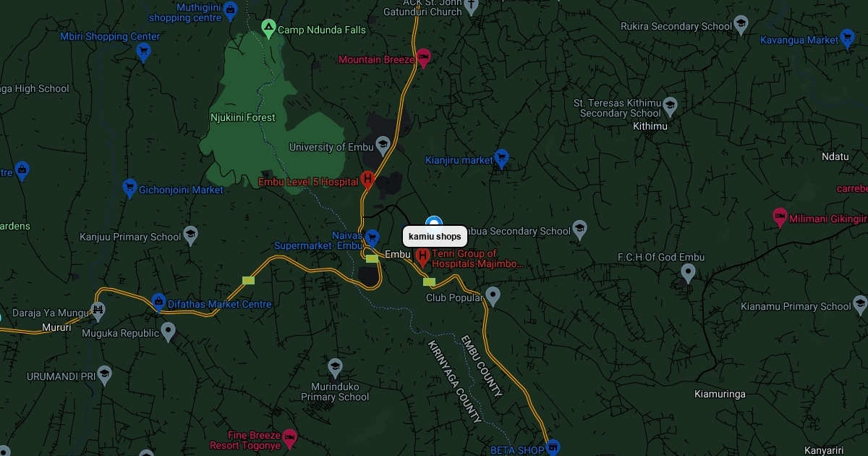
Task: Click the Naivas Supermarket Embu pin
Action: pyautogui.click(x=372, y=237)
